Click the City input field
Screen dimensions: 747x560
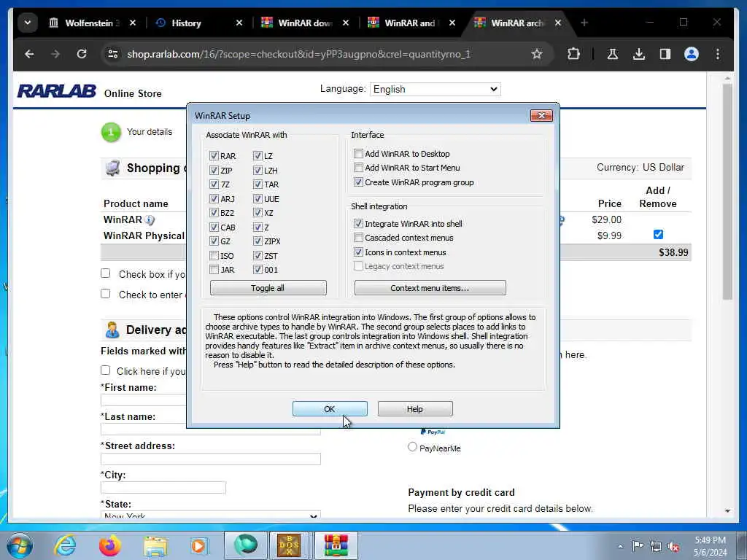(x=163, y=488)
